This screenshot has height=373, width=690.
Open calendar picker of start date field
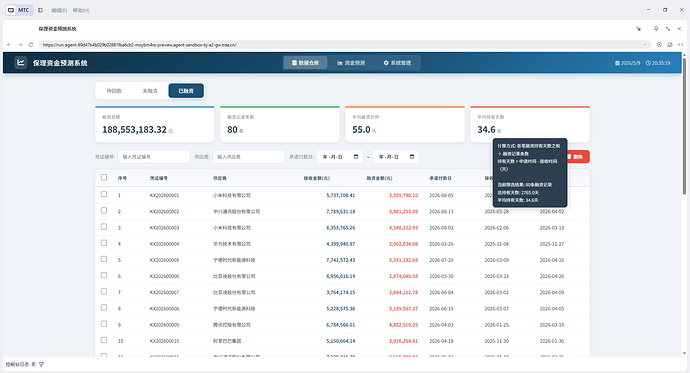tap(356, 157)
